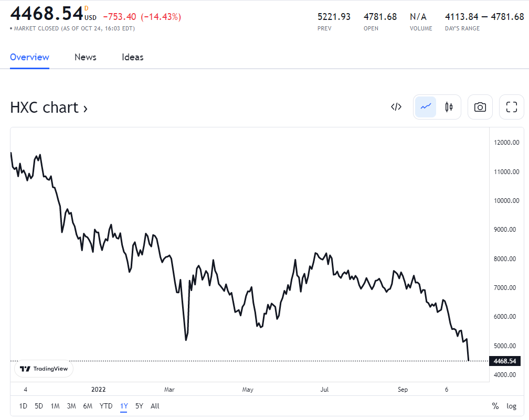Open the fullscreen chart mode
The image size is (529, 420).
pos(511,107)
